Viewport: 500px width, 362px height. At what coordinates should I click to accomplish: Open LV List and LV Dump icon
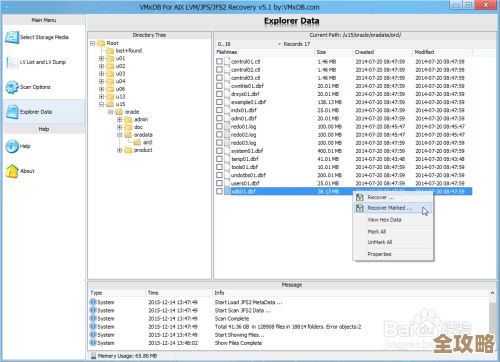pyautogui.click(x=12, y=62)
